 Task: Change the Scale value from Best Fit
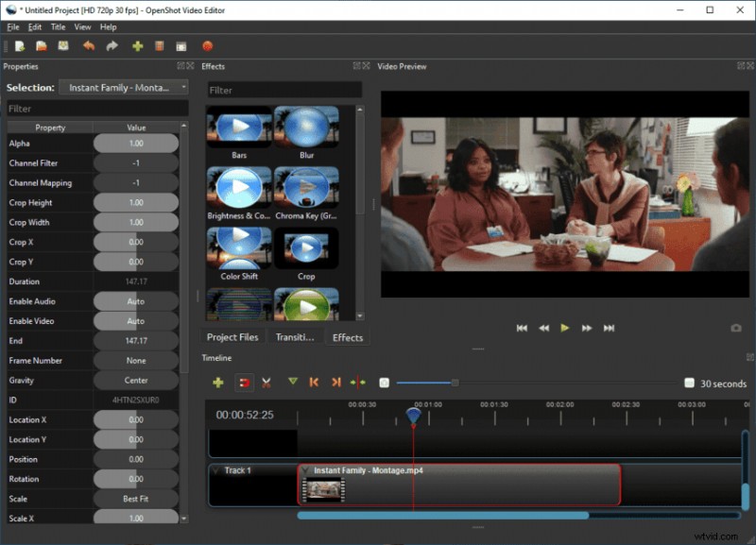135,498
